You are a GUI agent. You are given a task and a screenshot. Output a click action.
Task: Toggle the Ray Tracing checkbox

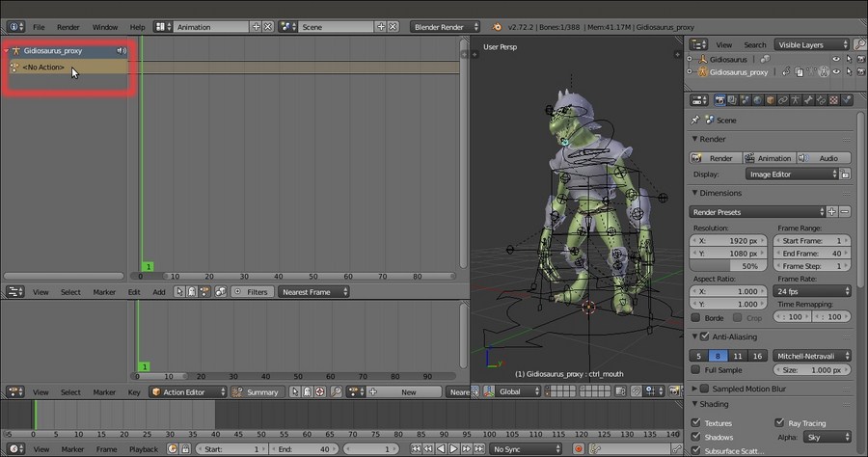point(779,422)
